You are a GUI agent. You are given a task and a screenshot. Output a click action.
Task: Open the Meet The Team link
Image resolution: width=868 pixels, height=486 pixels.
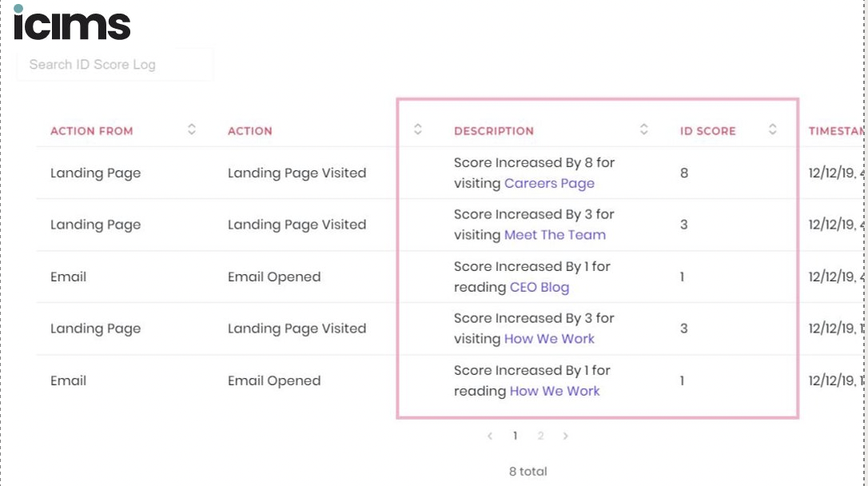click(x=555, y=235)
